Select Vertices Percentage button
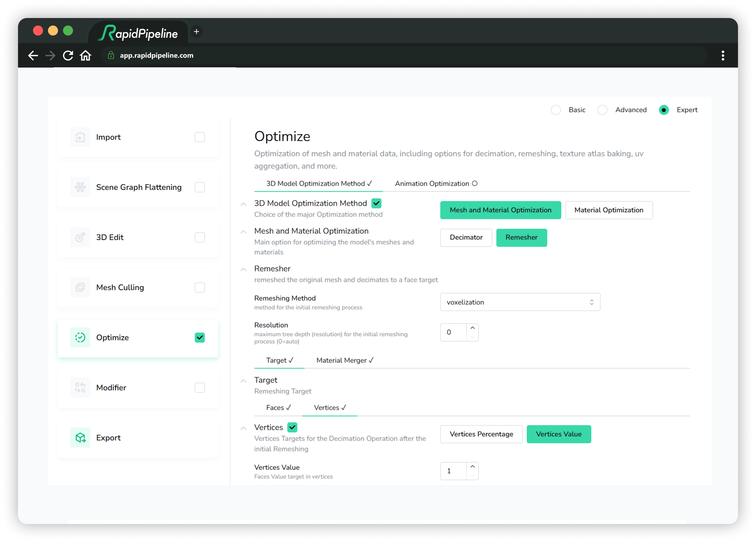The height and width of the screenshot is (542, 756). pyautogui.click(x=481, y=434)
